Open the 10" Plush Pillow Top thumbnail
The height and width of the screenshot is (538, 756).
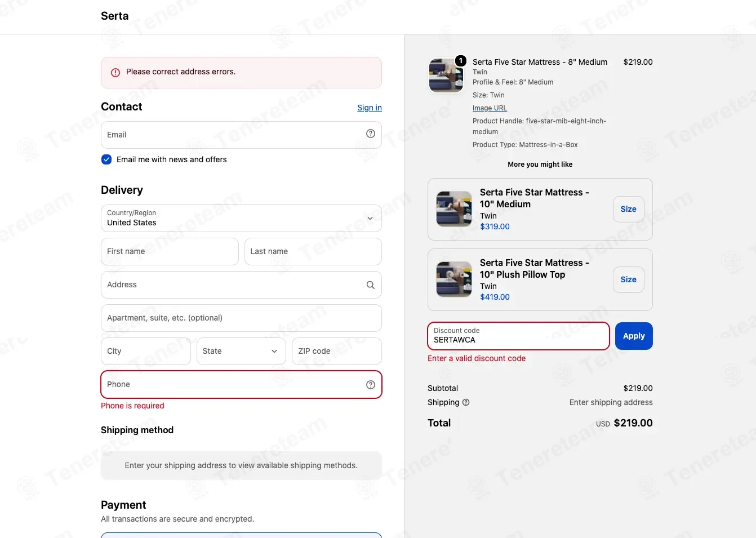click(x=454, y=279)
